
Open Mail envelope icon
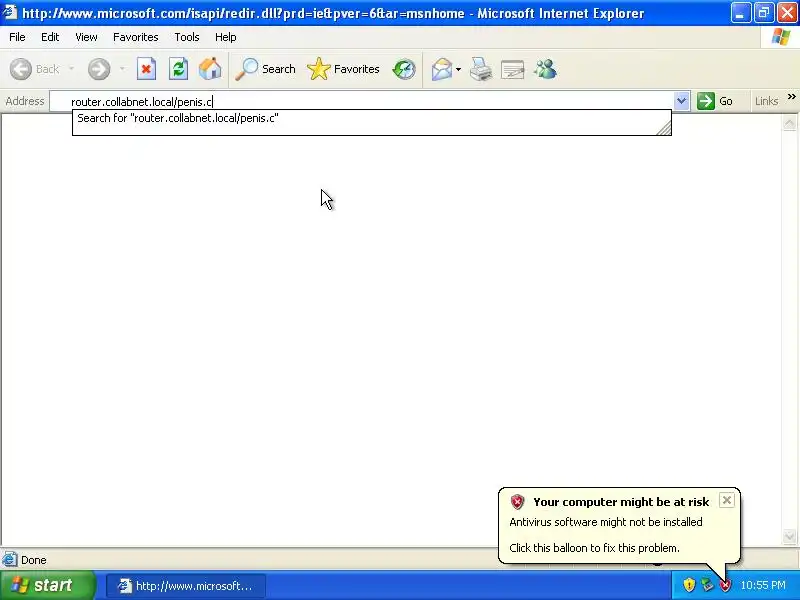(x=441, y=69)
